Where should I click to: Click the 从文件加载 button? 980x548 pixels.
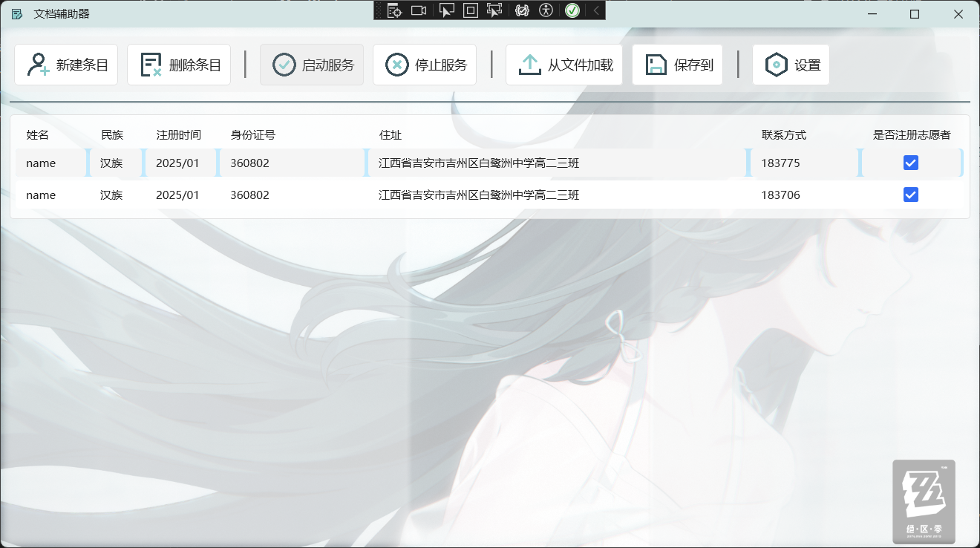coord(564,65)
